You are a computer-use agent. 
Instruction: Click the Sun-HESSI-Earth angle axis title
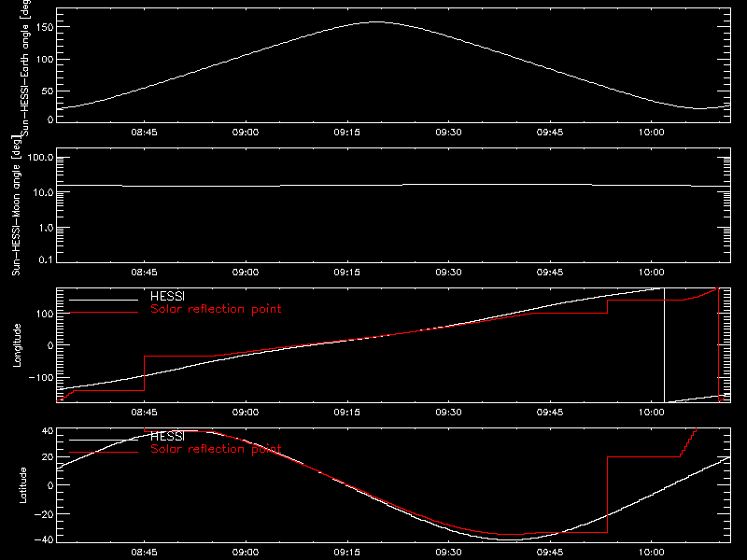[25, 68]
